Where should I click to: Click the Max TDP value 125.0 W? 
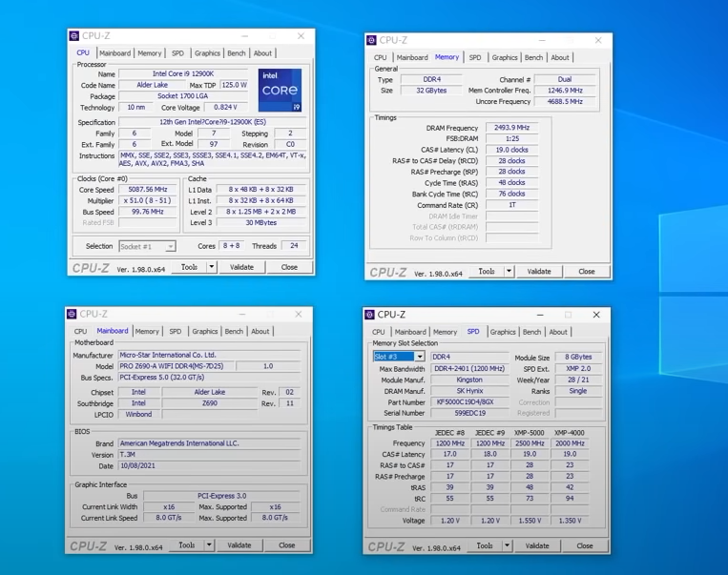(x=234, y=85)
